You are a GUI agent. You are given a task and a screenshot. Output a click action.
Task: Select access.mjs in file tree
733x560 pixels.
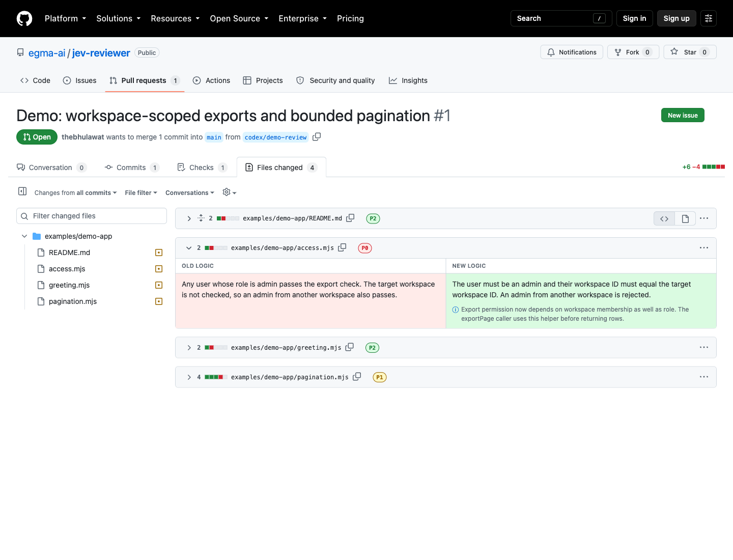coord(67,269)
